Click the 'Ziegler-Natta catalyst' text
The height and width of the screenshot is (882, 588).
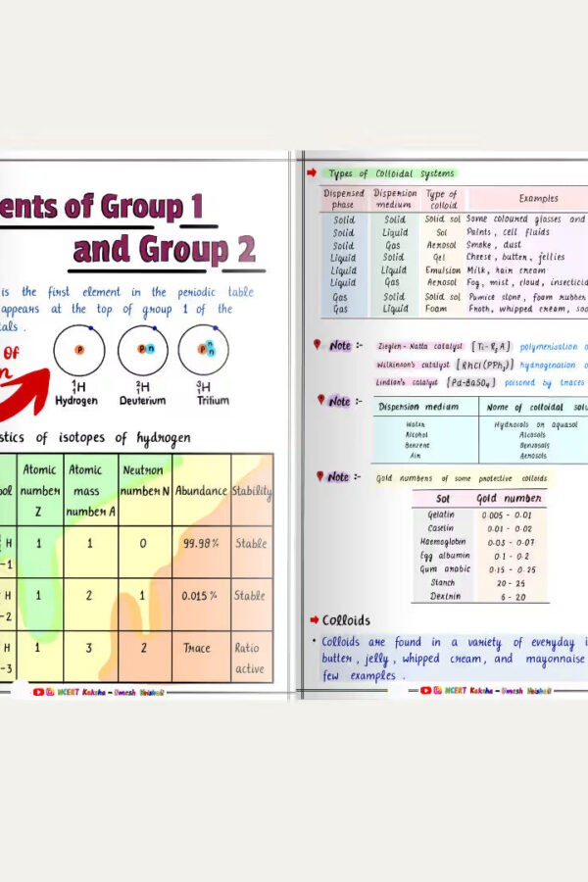tap(419, 346)
